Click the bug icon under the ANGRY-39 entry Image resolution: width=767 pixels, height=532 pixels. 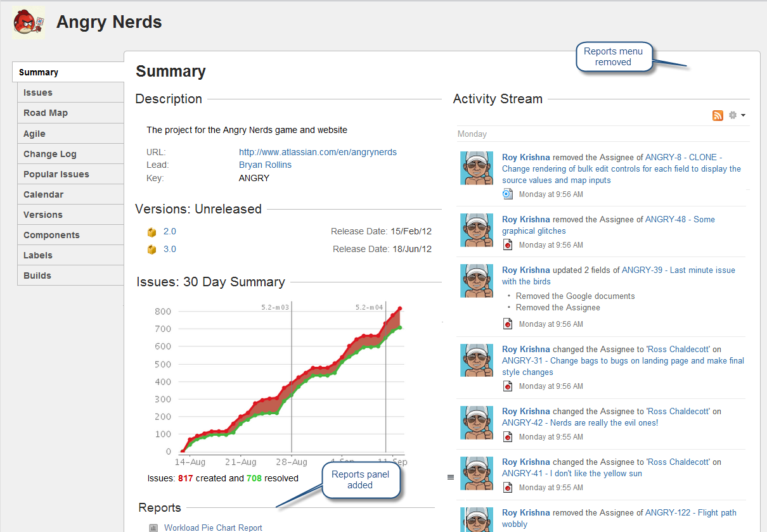point(508,324)
